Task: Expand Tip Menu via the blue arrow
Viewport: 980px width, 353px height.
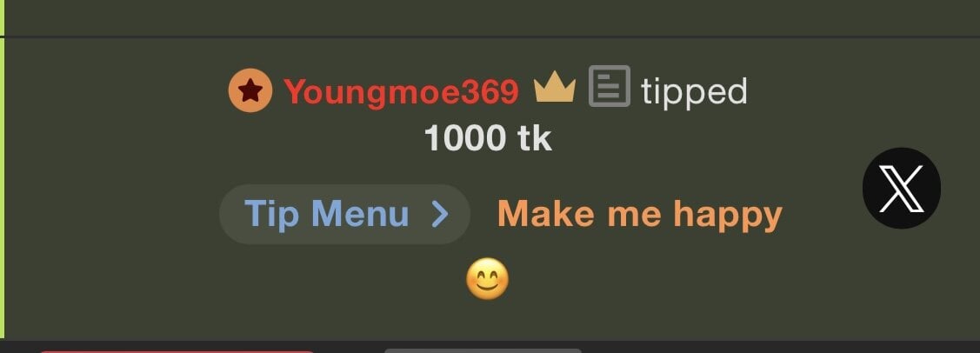Action: coord(440,214)
